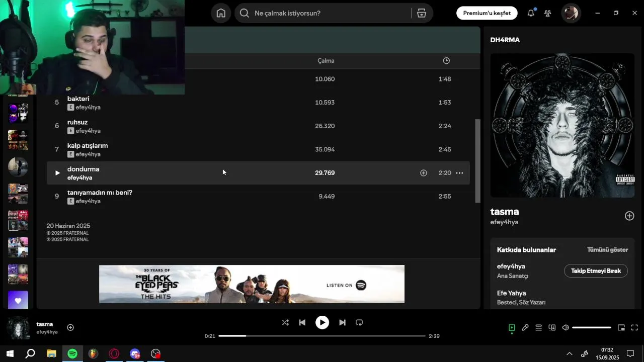
Task: Click Efe Yahya credit name
Action: pyautogui.click(x=512, y=293)
